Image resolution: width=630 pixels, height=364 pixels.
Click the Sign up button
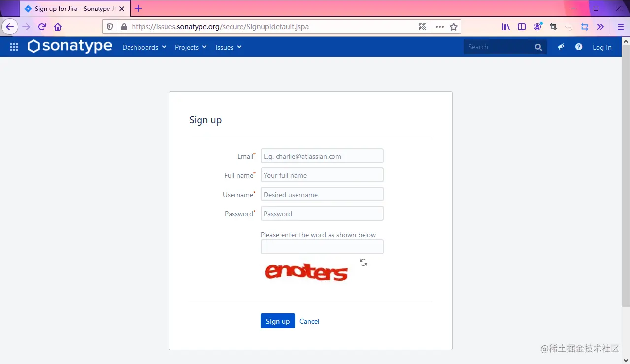(278, 321)
